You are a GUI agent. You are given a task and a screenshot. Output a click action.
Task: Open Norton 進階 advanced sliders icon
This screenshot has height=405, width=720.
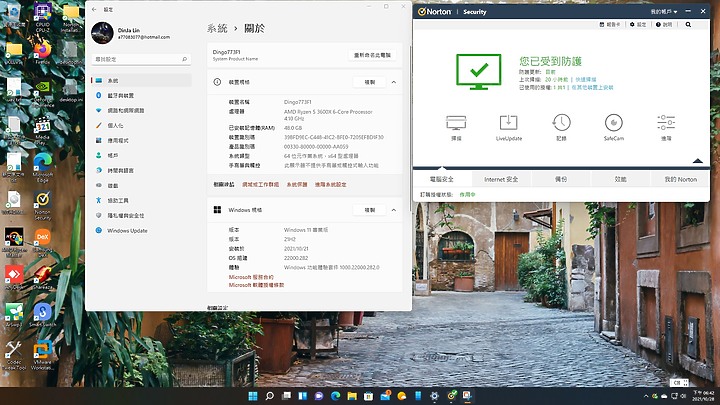coord(666,128)
